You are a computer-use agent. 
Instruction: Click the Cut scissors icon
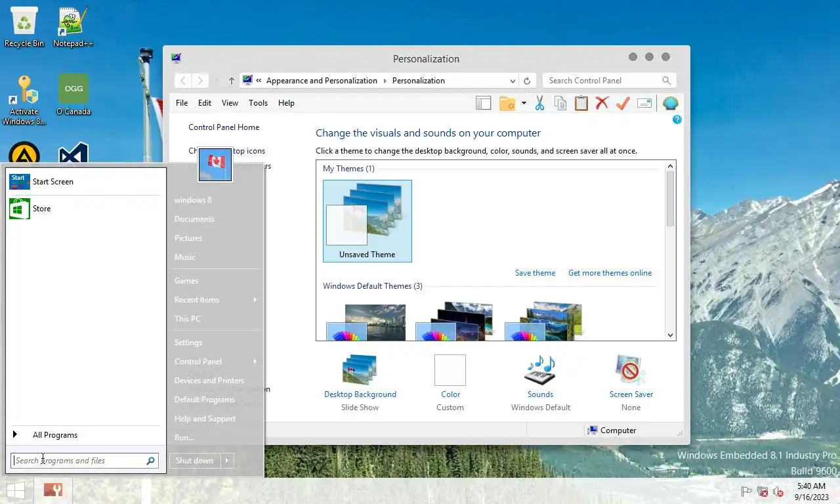539,103
